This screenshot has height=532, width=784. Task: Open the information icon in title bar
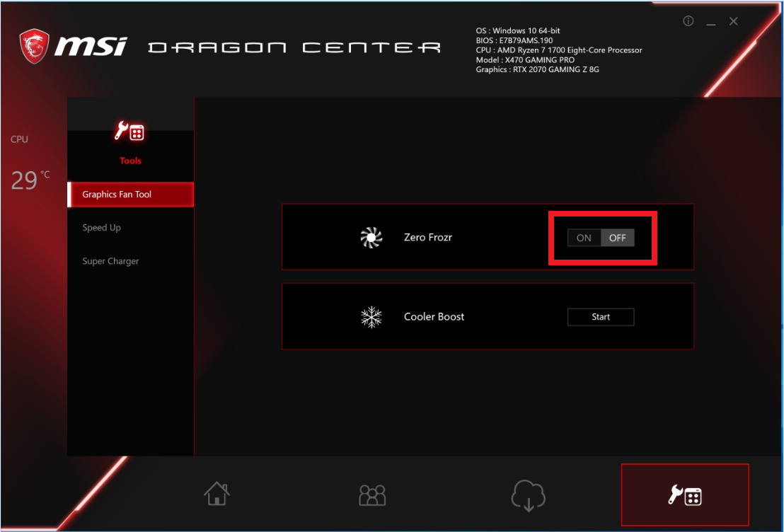(x=688, y=21)
